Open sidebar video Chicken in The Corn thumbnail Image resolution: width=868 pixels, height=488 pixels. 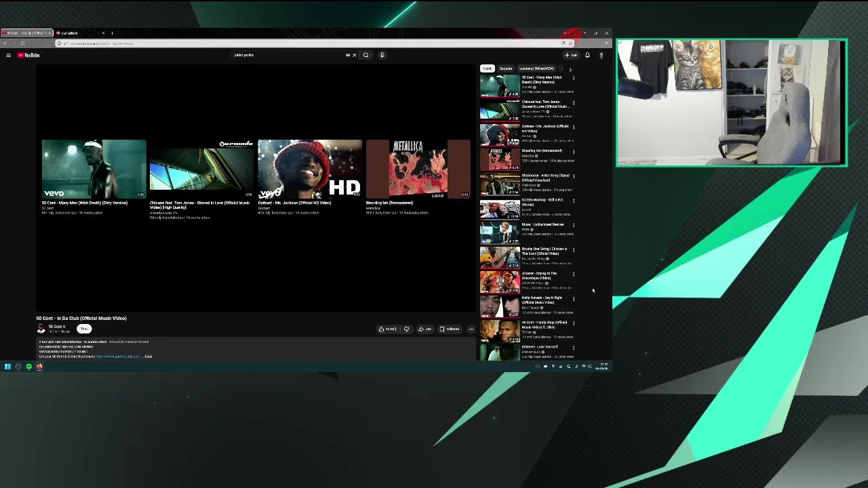(500, 257)
